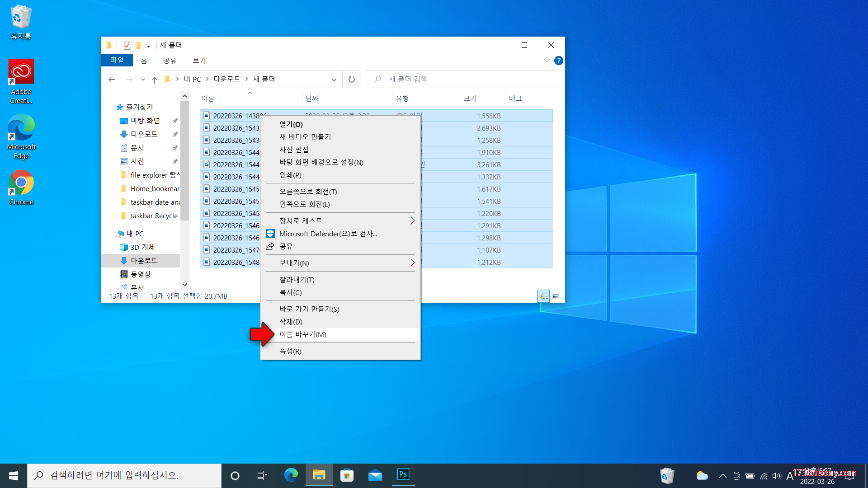Screen dimensions: 868x488
Task: Click the refresh icon beside address bar
Action: point(351,80)
